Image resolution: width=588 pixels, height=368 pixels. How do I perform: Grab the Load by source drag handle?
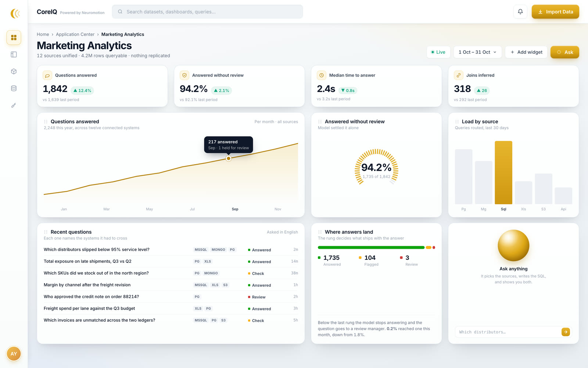(457, 122)
